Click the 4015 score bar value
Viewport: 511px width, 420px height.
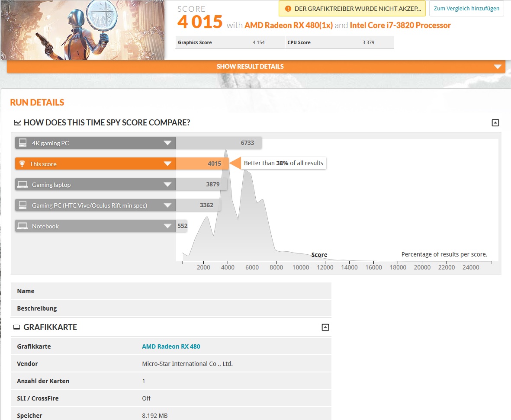pos(215,164)
